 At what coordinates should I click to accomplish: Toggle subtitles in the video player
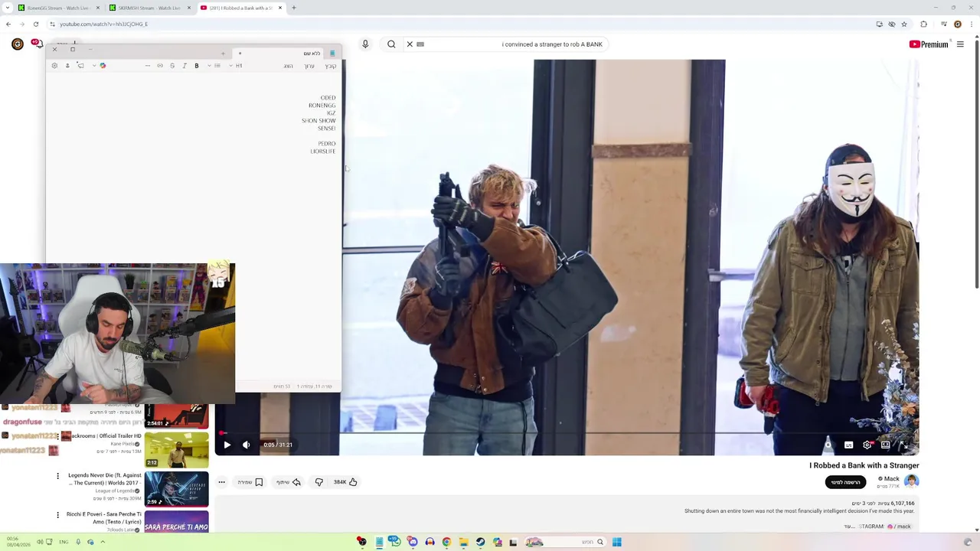tap(848, 445)
